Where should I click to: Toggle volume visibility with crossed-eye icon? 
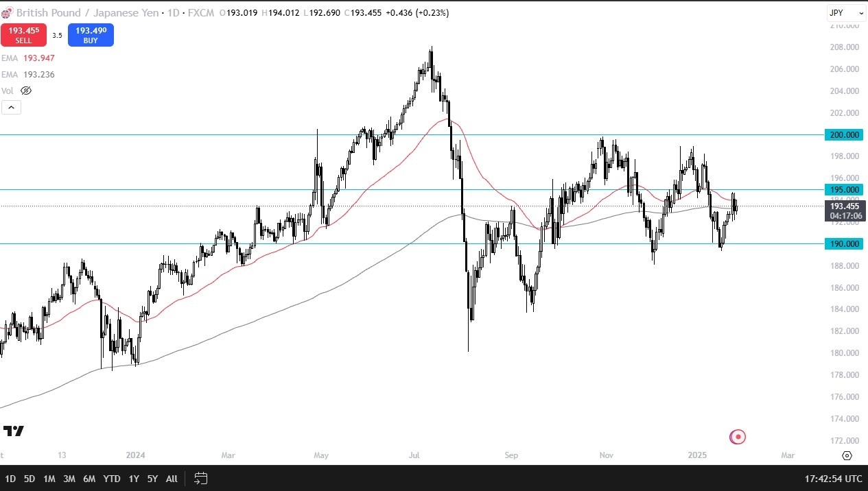click(x=25, y=90)
